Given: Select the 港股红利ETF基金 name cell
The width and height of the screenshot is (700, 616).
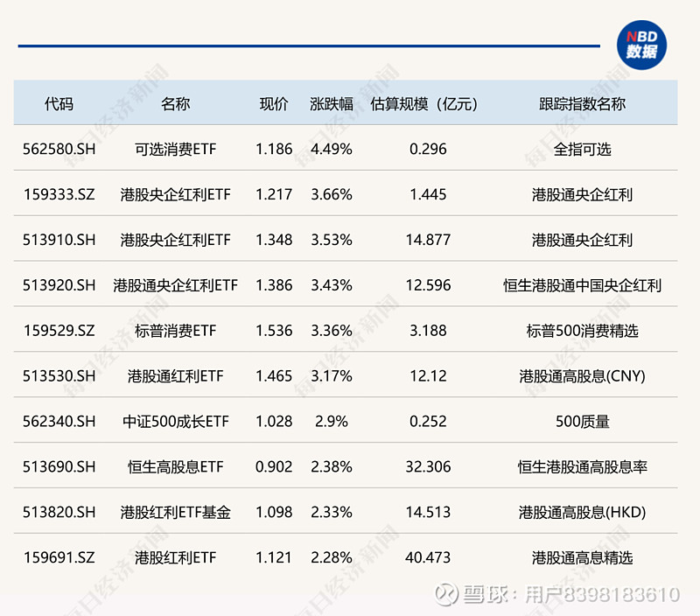Looking at the screenshot, I should point(174,512).
